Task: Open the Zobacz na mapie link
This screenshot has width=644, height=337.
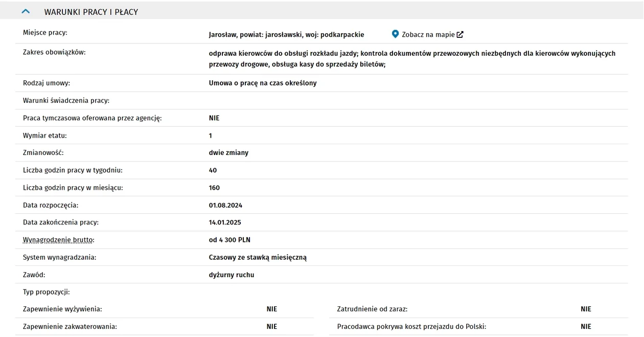Action: pyautogui.click(x=428, y=35)
